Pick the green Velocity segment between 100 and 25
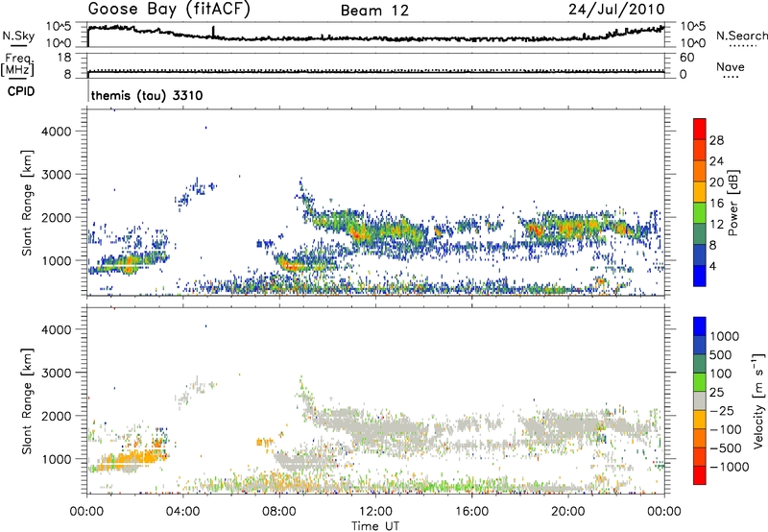 point(700,382)
